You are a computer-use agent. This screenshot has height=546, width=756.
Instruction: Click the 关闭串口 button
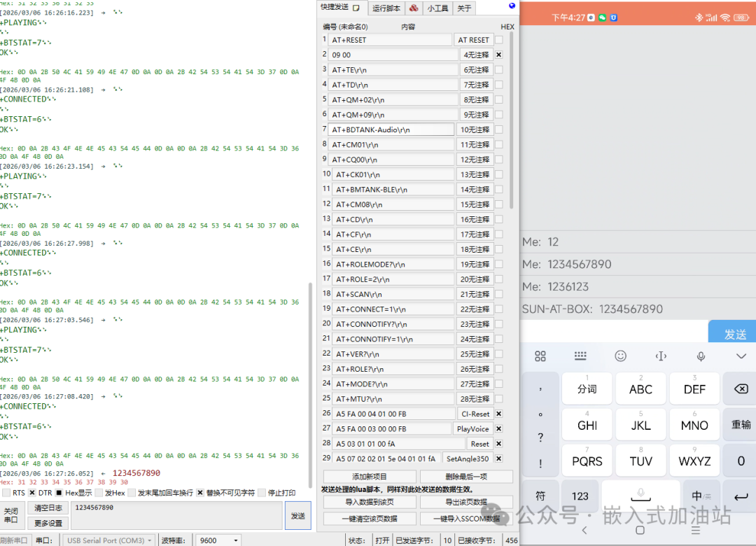11,515
